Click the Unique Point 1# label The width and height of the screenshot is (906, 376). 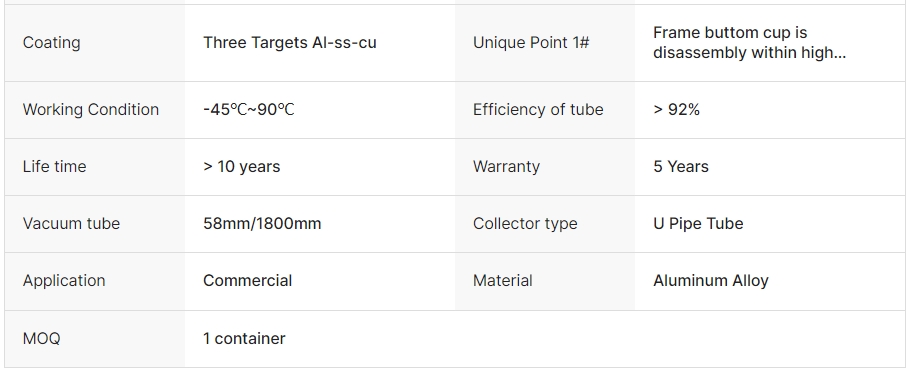pos(531,43)
